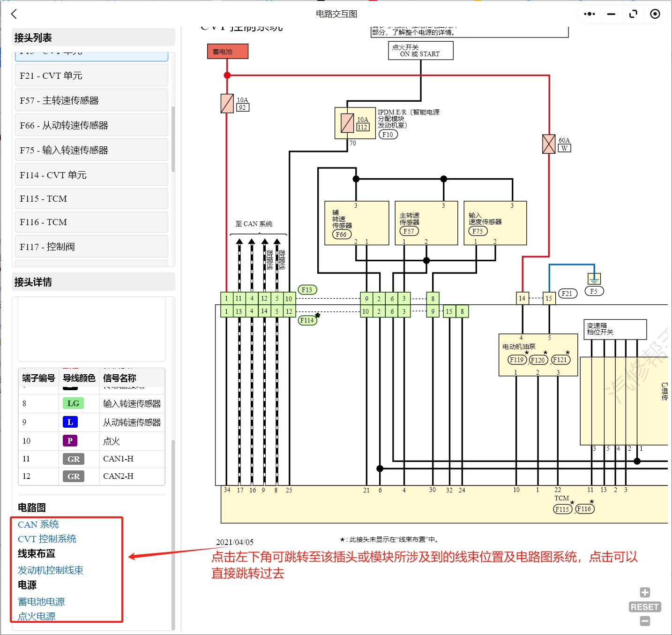Click the RESET view button

pyautogui.click(x=644, y=606)
